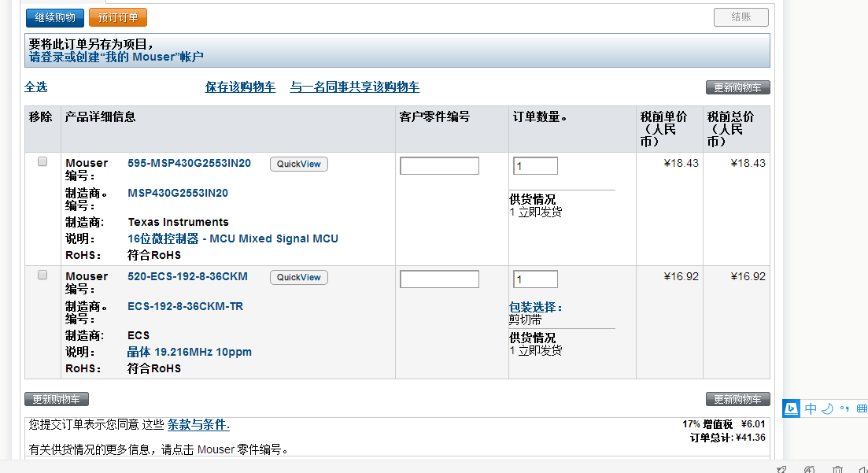Click total price ¥16.92 in 税前总价 column

click(x=748, y=276)
